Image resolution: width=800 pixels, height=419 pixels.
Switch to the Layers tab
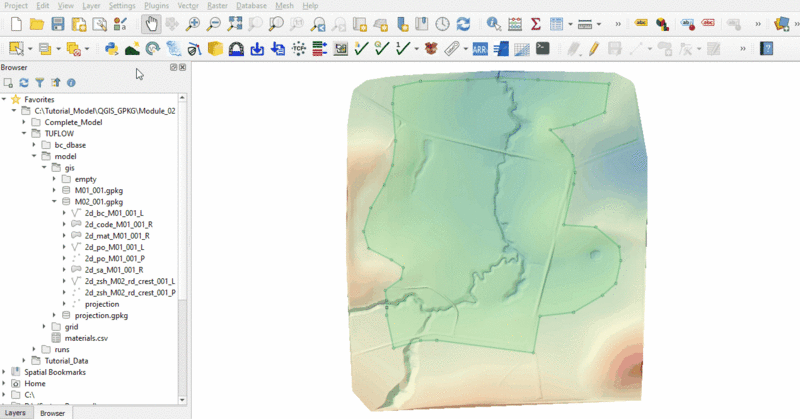tap(15, 412)
